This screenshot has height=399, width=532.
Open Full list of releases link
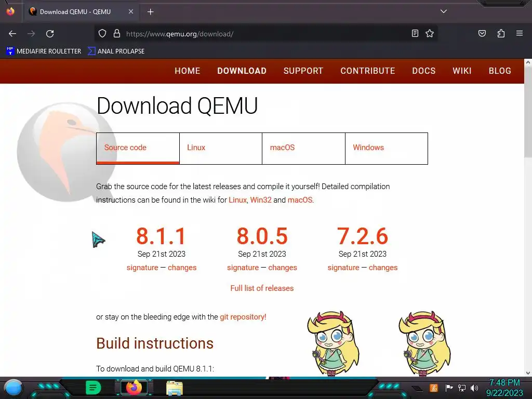click(x=262, y=288)
